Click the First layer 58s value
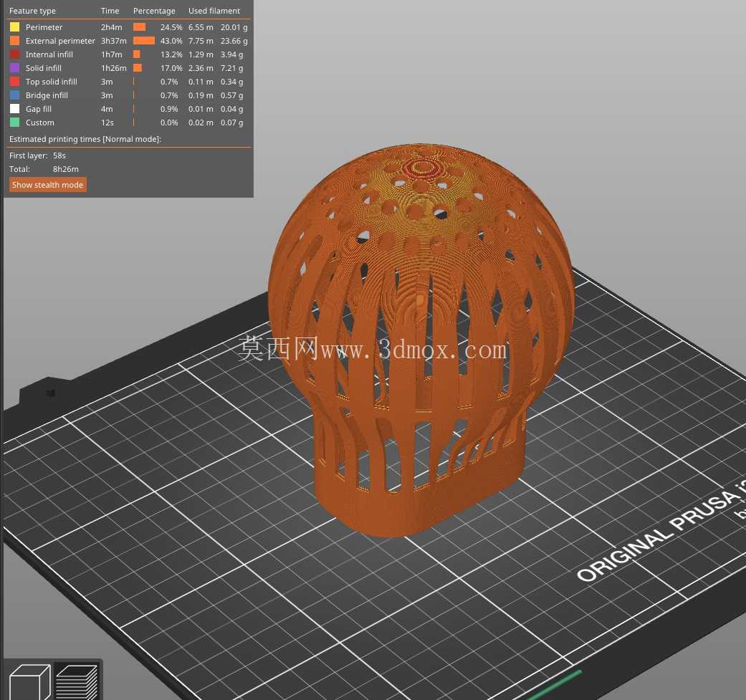Screen dimensions: 746x700 (59, 155)
